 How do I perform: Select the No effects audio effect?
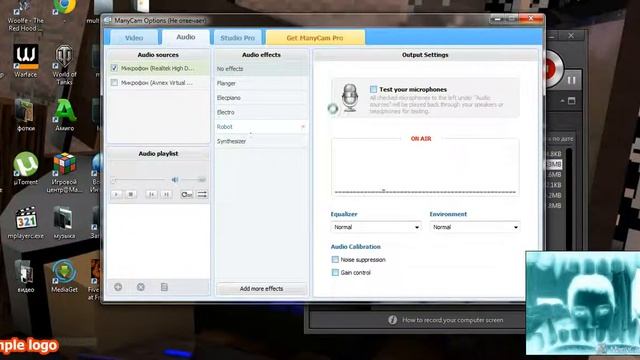[x=261, y=69]
